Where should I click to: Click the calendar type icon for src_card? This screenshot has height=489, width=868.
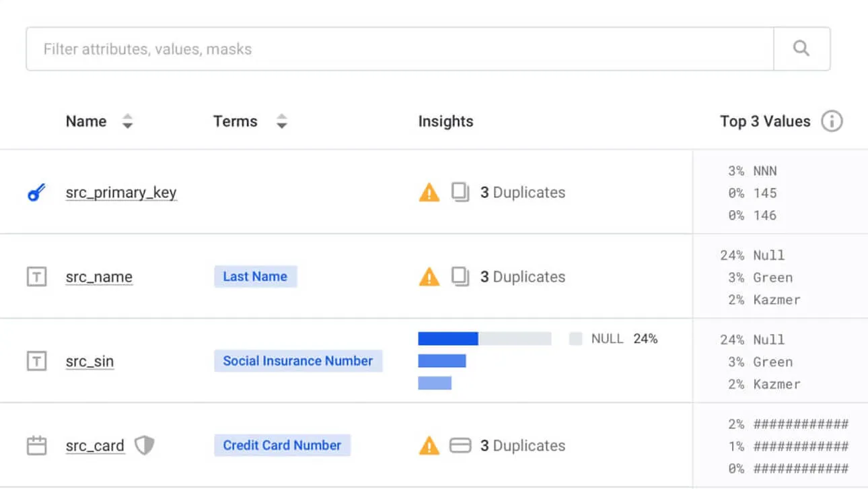[x=36, y=446]
